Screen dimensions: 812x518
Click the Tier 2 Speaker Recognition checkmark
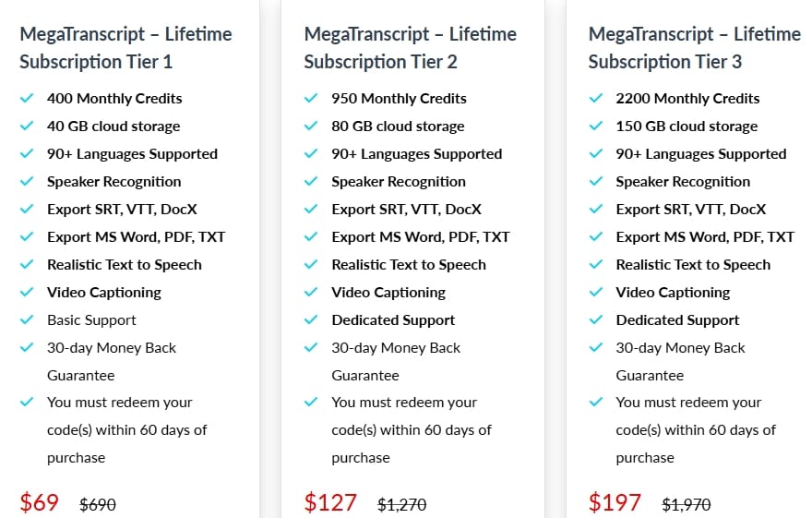click(x=310, y=182)
